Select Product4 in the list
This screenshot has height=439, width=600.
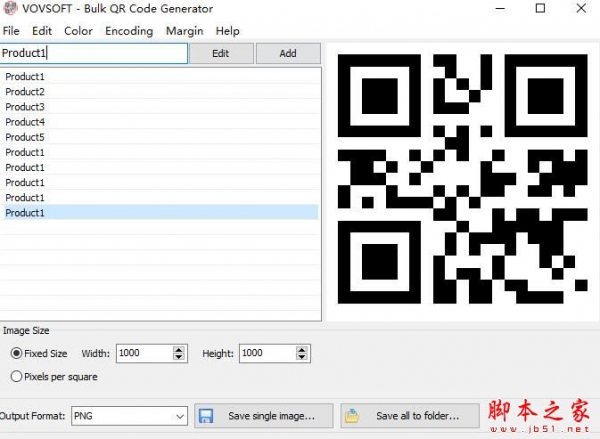click(x=160, y=122)
